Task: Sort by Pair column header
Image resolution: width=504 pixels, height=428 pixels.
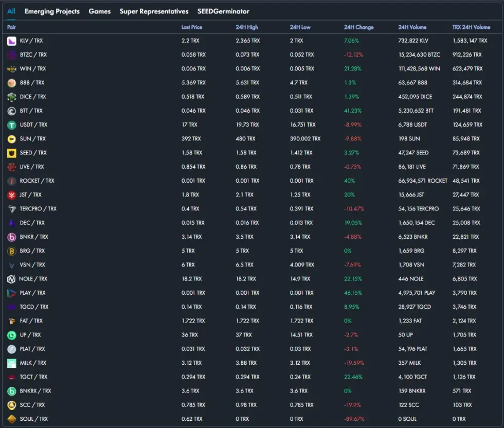Action: point(11,27)
